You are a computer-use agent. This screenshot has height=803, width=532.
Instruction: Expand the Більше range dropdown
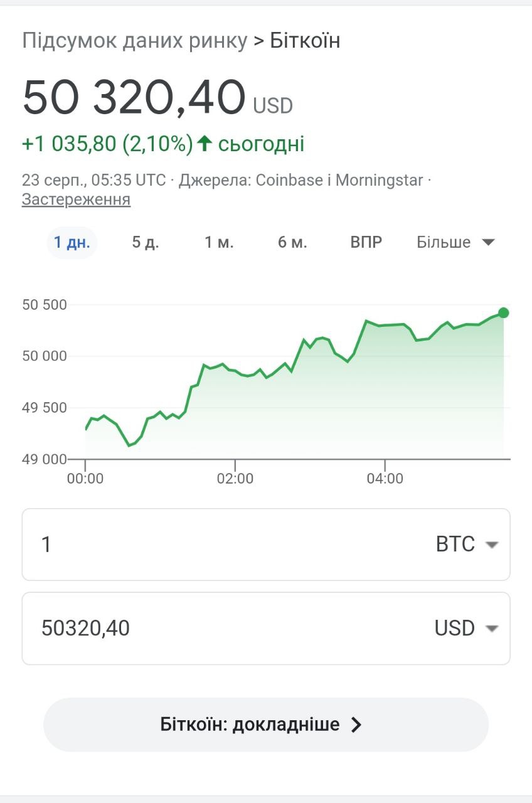pyautogui.click(x=456, y=243)
